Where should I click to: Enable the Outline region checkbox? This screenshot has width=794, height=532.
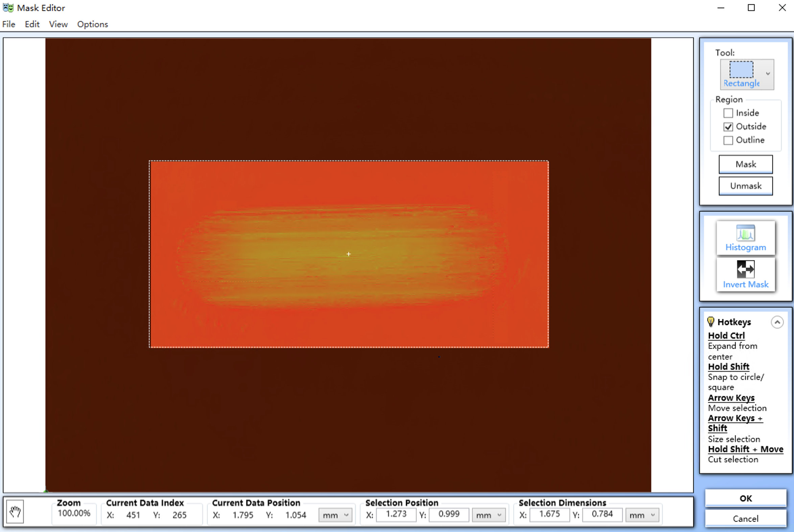coord(728,140)
